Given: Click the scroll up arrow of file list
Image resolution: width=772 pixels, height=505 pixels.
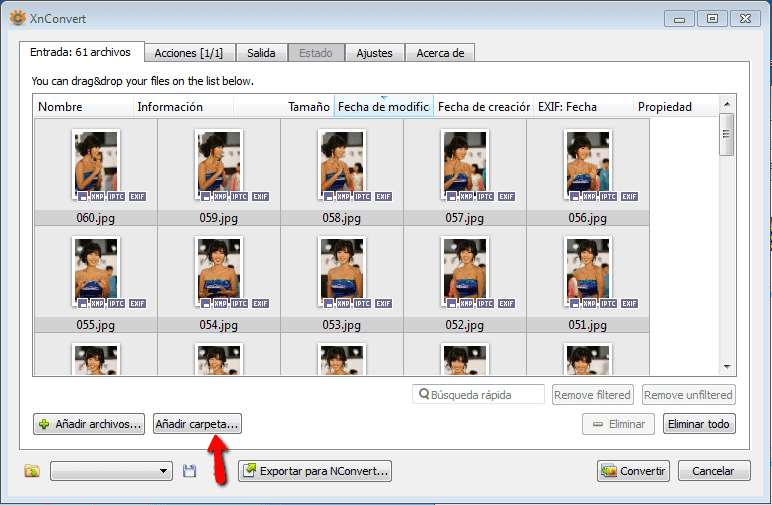Looking at the screenshot, I should coord(727,104).
